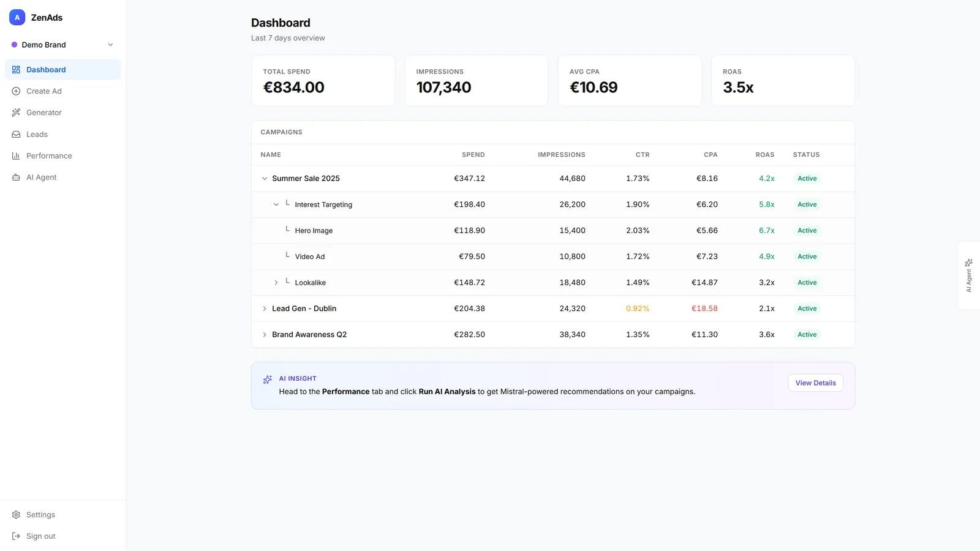The height and width of the screenshot is (551, 980).
Task: Click the Name column header
Action: [x=271, y=155]
